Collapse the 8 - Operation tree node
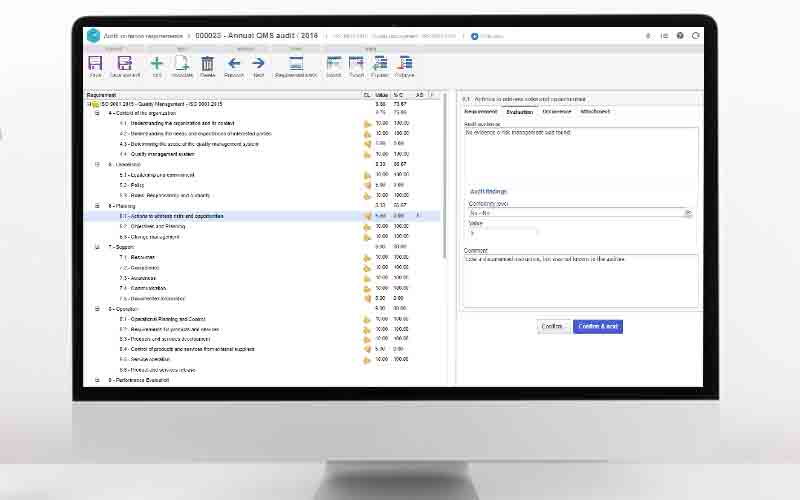 tap(97, 309)
